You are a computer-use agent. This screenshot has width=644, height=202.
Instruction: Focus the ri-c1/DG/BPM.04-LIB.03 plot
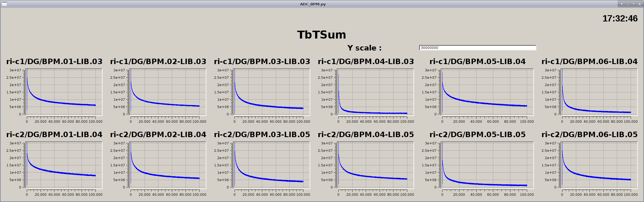[375, 92]
